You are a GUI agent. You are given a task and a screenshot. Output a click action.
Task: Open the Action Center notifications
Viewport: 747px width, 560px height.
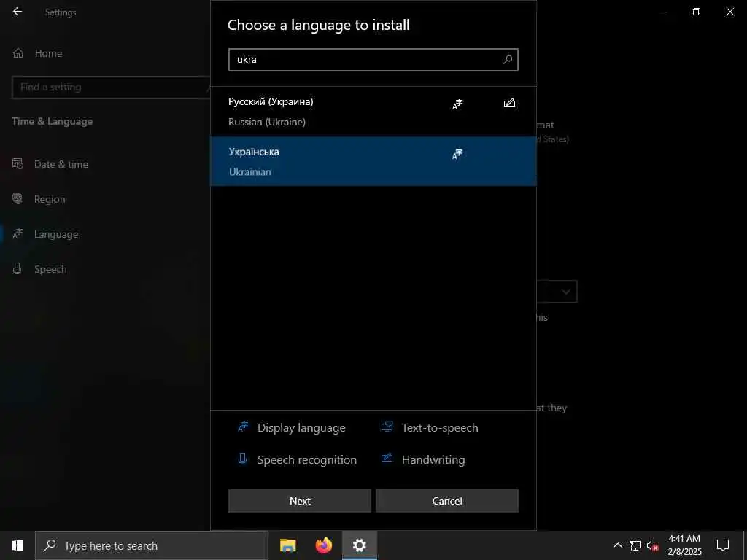(723, 545)
